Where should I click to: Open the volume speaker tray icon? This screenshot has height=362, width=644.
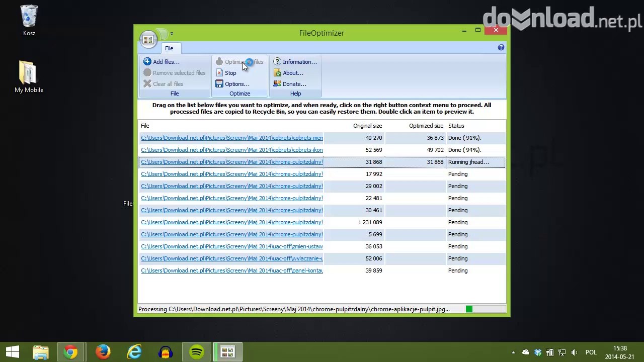point(574,352)
